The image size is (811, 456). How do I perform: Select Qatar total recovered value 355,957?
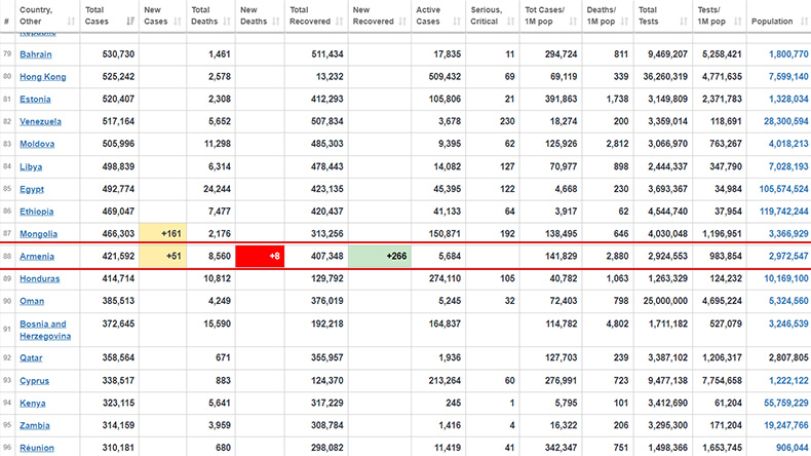(327, 358)
